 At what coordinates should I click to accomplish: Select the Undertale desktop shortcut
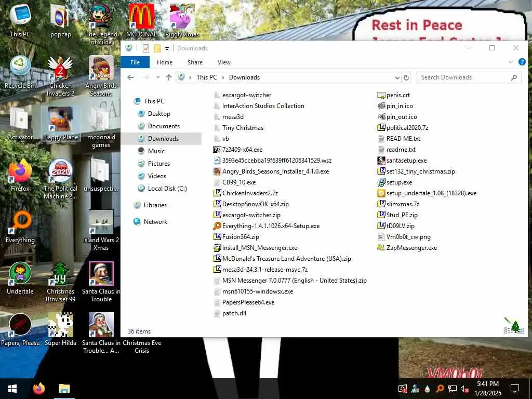(x=20, y=278)
